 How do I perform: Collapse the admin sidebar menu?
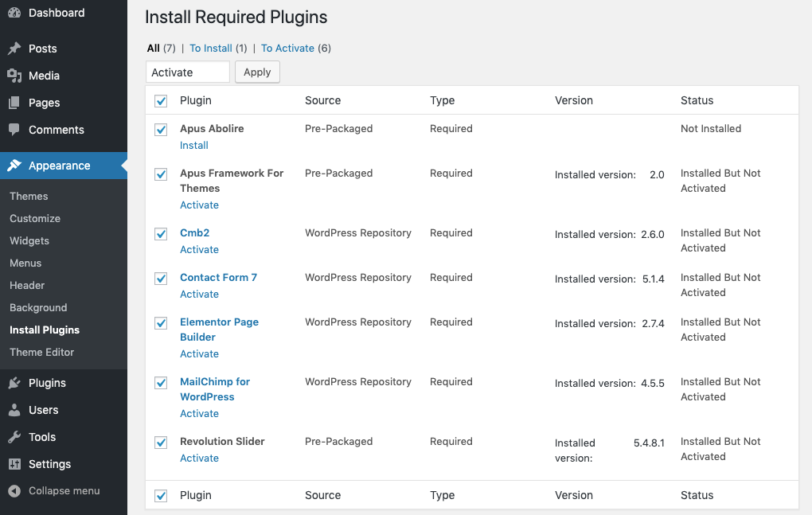click(x=54, y=491)
